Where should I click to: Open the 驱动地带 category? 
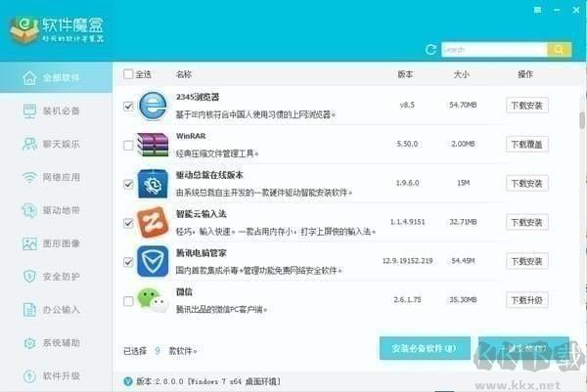pyautogui.click(x=56, y=210)
